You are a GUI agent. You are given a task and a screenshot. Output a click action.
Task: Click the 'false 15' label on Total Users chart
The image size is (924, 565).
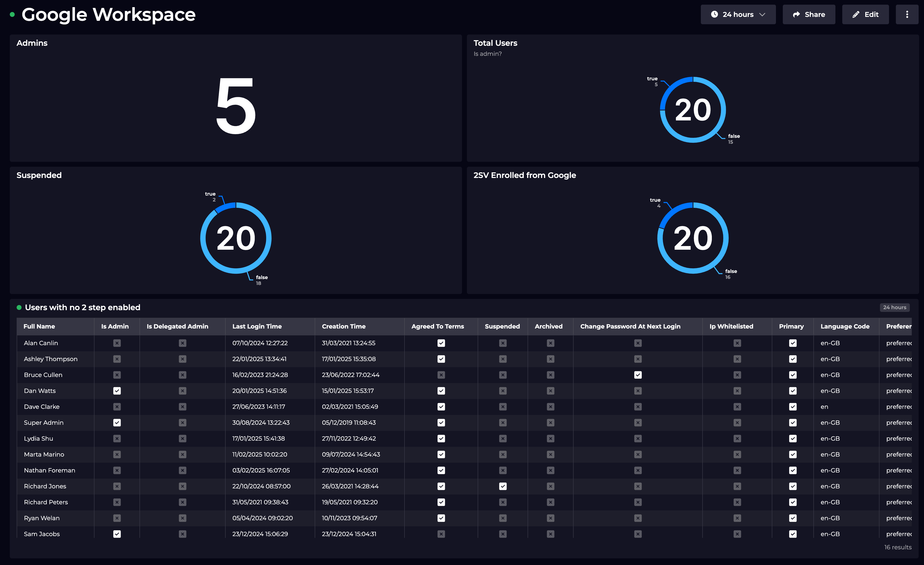coord(734,139)
